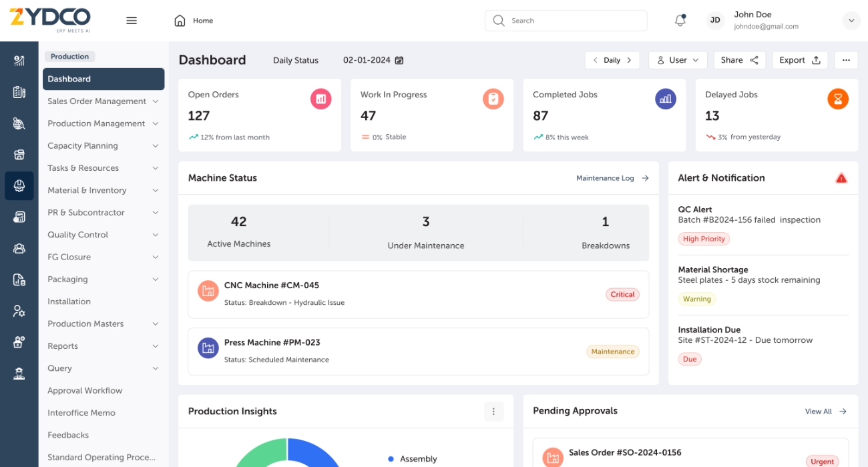Click the Open Orders chart icon
868x467 pixels.
coord(320,99)
